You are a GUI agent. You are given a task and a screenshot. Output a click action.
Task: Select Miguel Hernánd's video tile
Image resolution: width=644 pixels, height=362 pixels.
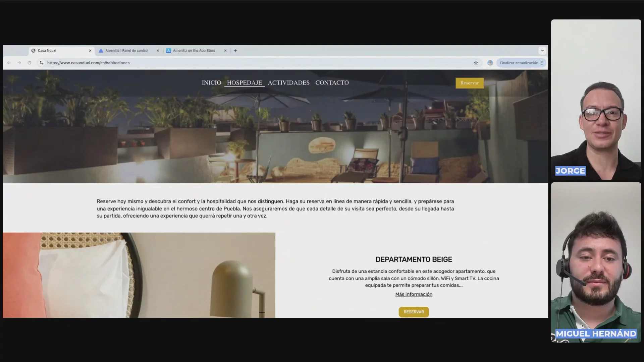pos(596,262)
